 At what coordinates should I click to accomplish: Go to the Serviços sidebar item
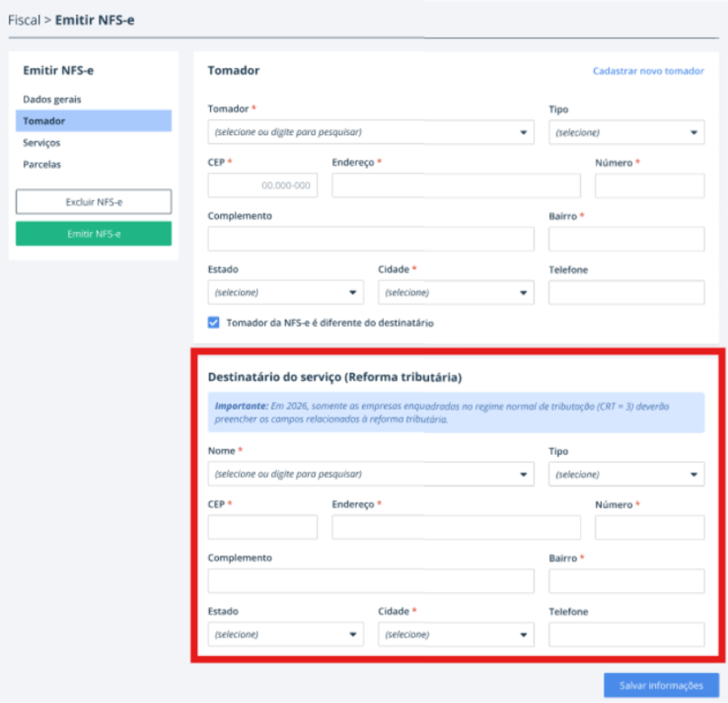pyautogui.click(x=42, y=142)
